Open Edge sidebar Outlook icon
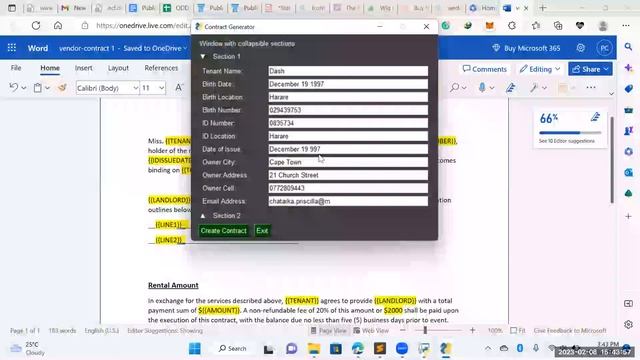 point(629,172)
